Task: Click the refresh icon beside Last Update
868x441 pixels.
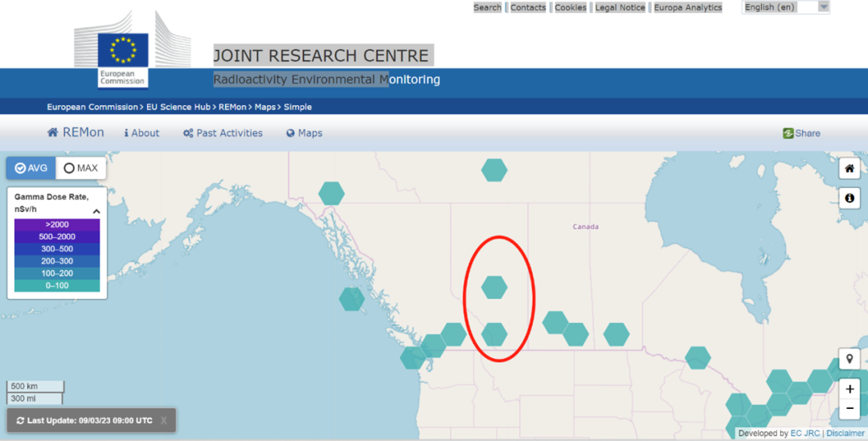Action: pos(20,421)
